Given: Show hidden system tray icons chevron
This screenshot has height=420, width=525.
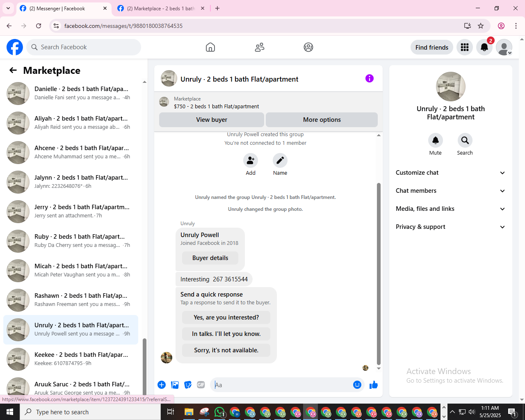Looking at the screenshot, I should click(x=452, y=412).
